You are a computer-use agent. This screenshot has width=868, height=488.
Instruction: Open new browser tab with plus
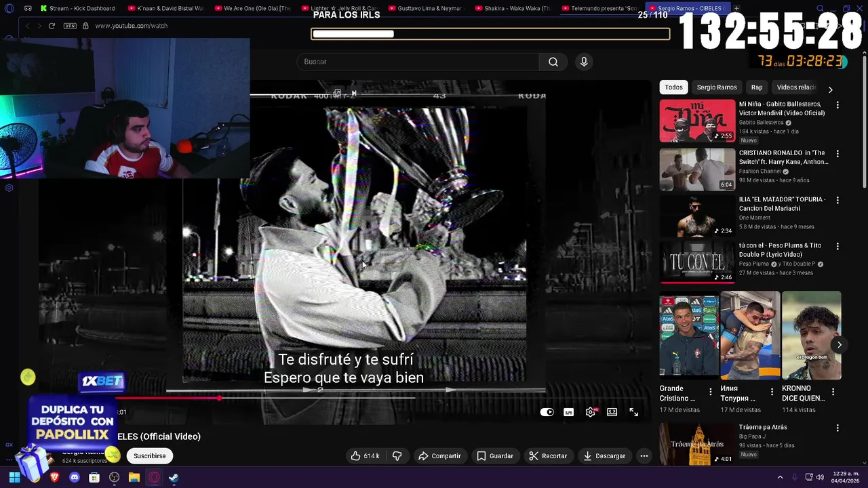tap(736, 8)
